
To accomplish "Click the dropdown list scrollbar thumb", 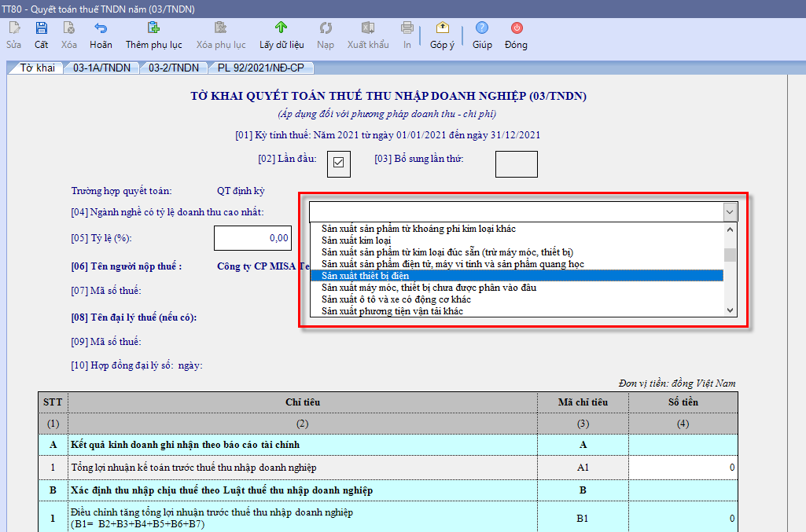I will pos(730,255).
